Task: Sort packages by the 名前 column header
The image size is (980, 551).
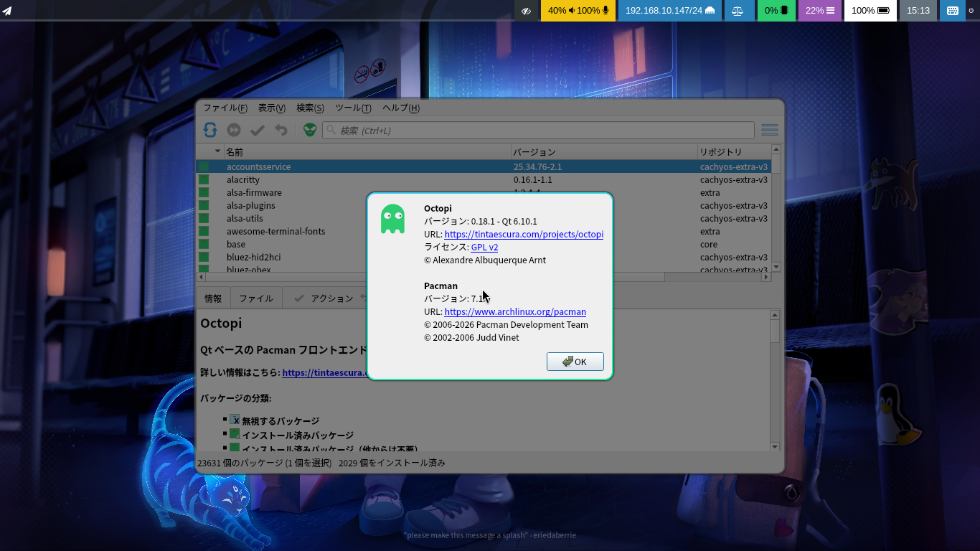Action: (367, 152)
